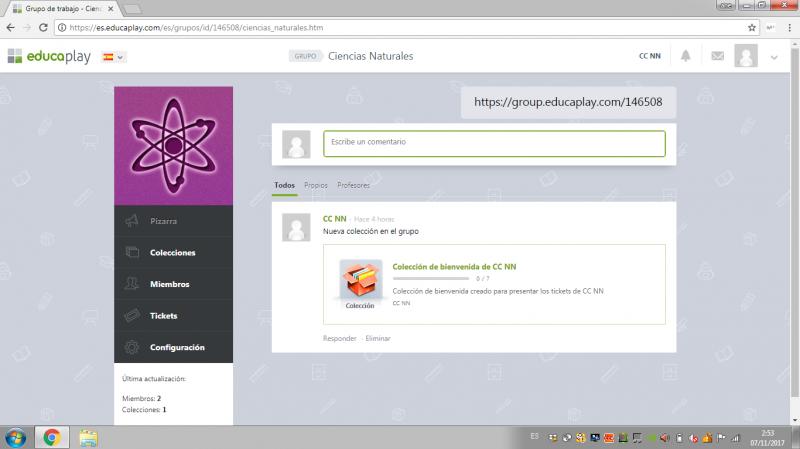This screenshot has width=800, height=449.
Task: Click the address bar URL
Action: coord(196,28)
